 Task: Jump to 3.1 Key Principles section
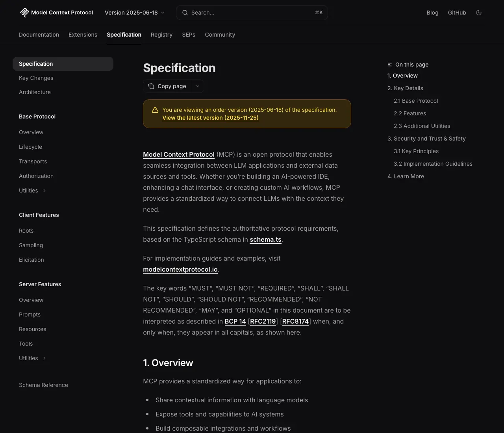tap(416, 151)
